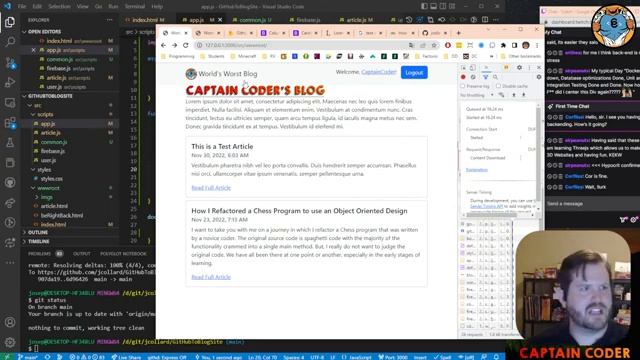640x360 pixels.
Task: Expand the Timeline section
Action: tap(38, 241)
